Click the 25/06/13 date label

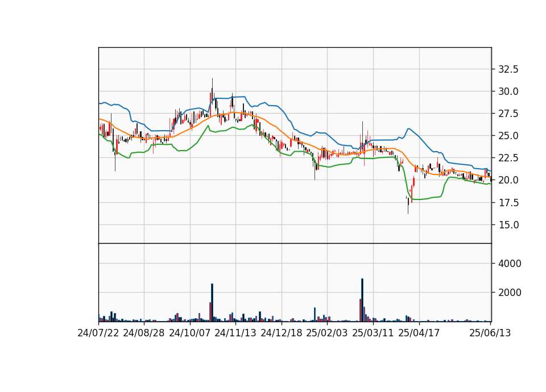pyautogui.click(x=490, y=333)
